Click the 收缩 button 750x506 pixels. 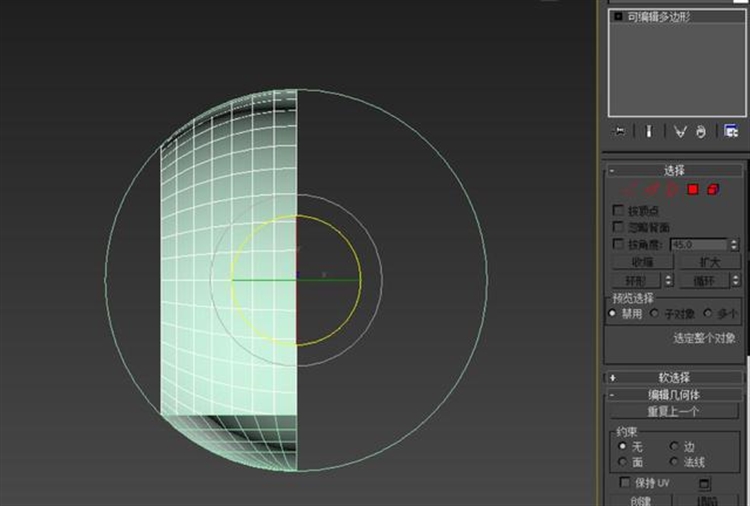point(642,262)
